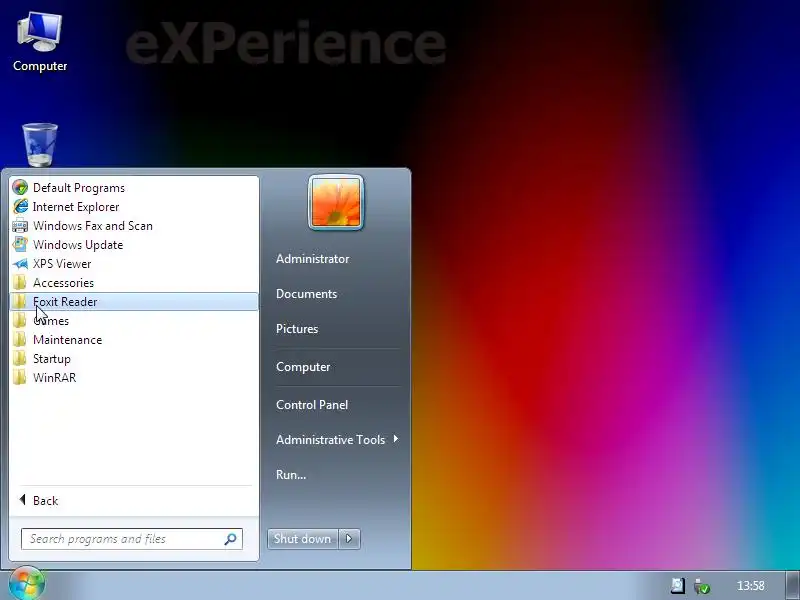Expand the Games folder
800x600 pixels.
coord(134,320)
